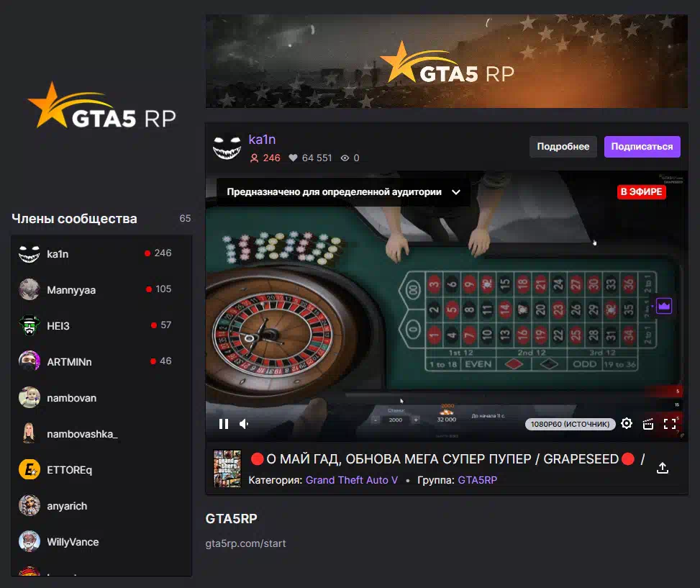Open the 1080P60 quality source selector

570,424
